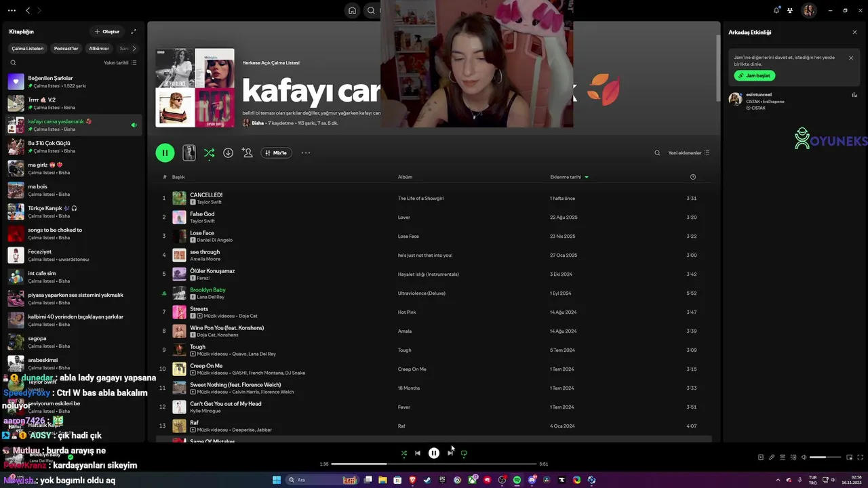868x488 pixels.
Task: Open File Explorer from the taskbar
Action: tap(382, 480)
